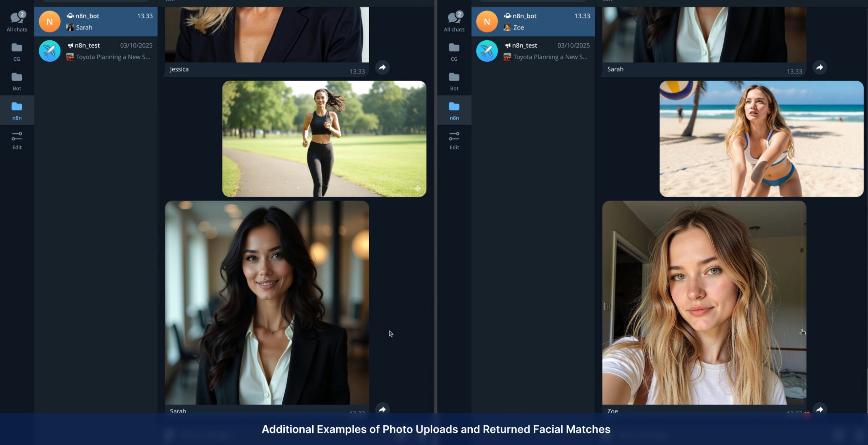868x445 pixels.
Task: Click forward arrow beside right-window Sarah photo
Action: 819,67
